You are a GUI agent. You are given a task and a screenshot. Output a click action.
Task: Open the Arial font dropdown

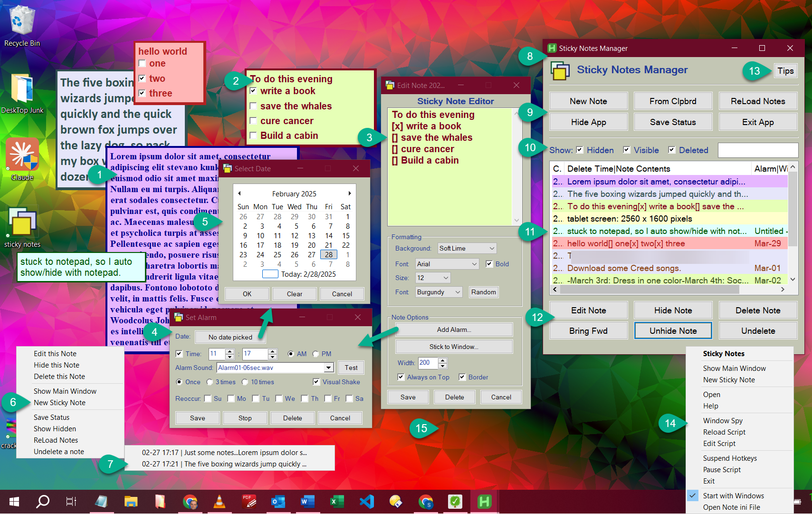(x=447, y=264)
